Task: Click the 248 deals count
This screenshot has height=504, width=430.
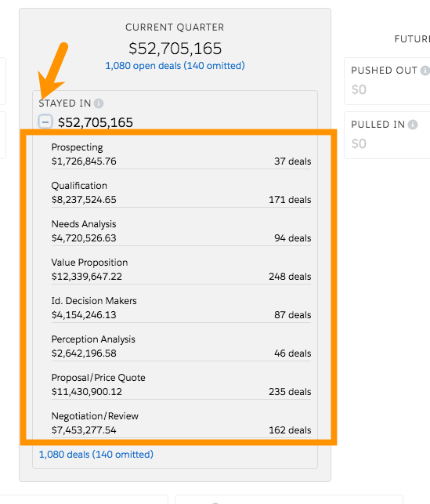Action: coord(290,277)
